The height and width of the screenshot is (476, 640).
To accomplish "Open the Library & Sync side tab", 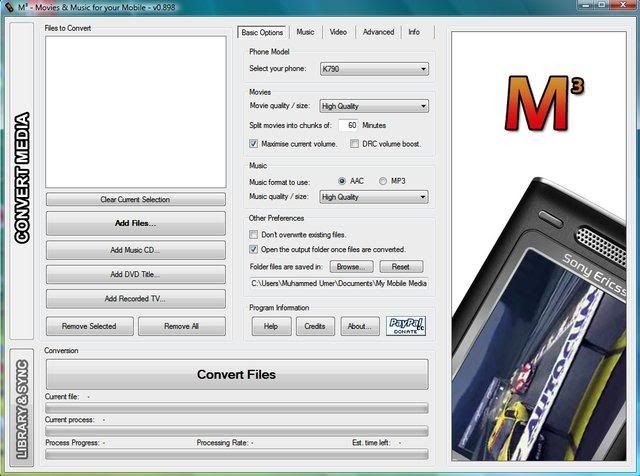I will click(x=22, y=408).
